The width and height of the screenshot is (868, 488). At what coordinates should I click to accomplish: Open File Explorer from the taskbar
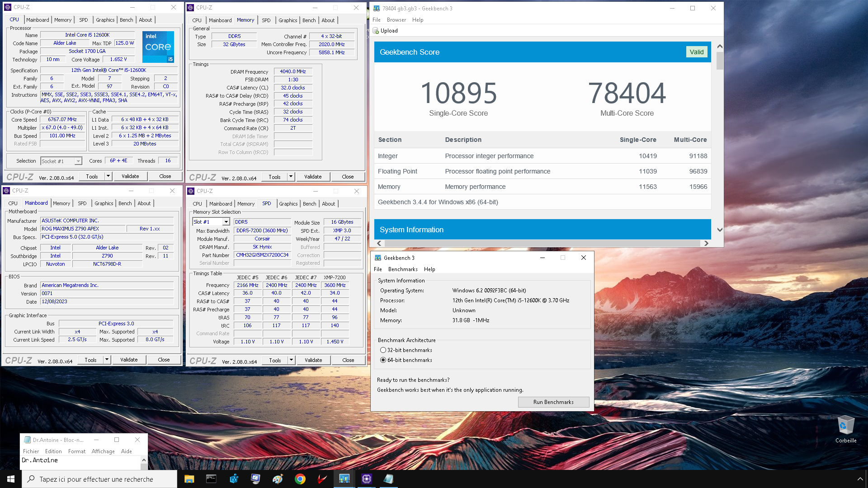point(189,479)
